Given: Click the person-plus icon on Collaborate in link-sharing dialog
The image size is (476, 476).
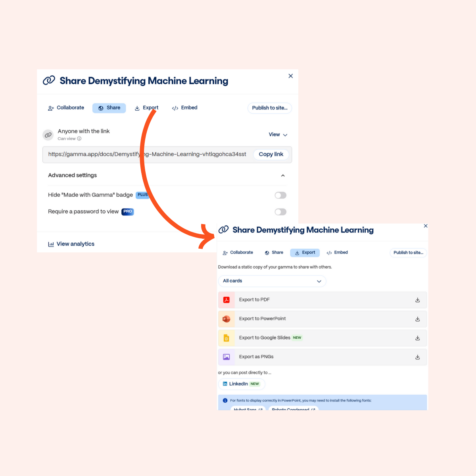Looking at the screenshot, I should [51, 108].
